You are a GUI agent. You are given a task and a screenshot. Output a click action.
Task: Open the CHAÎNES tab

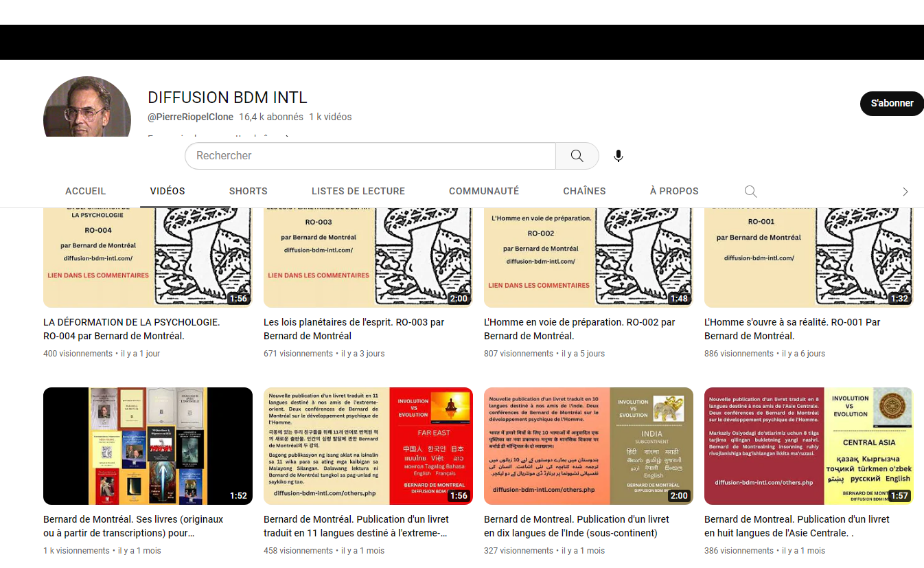[x=584, y=192]
